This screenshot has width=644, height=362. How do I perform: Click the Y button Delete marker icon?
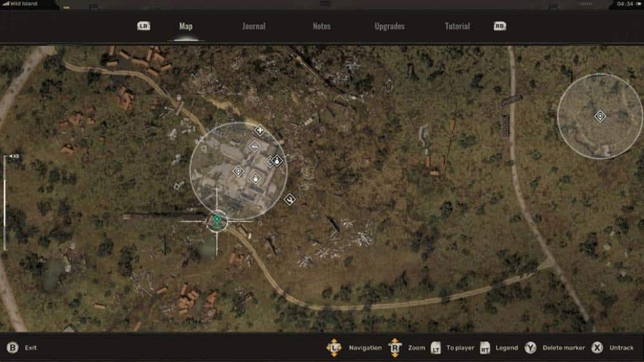pos(530,348)
